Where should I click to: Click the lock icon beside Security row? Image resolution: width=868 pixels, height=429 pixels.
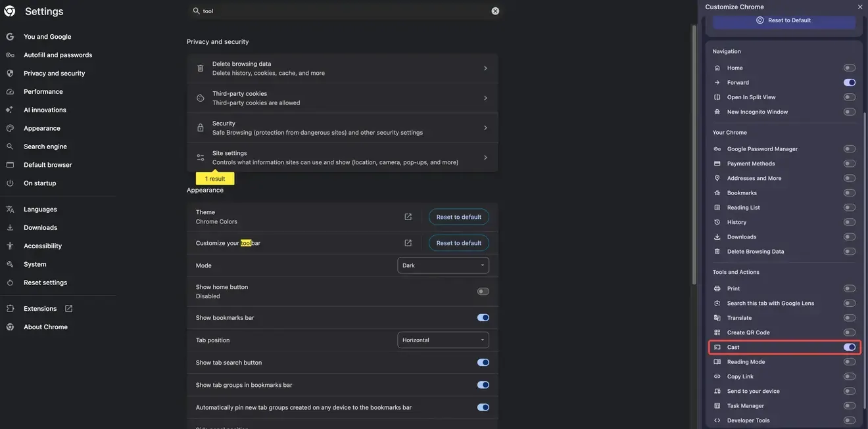201,128
